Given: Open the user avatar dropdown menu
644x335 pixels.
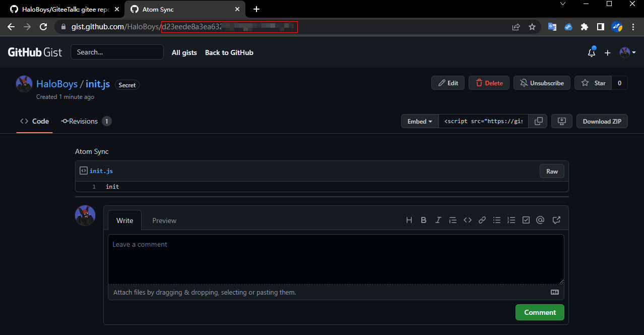Looking at the screenshot, I should 627,52.
